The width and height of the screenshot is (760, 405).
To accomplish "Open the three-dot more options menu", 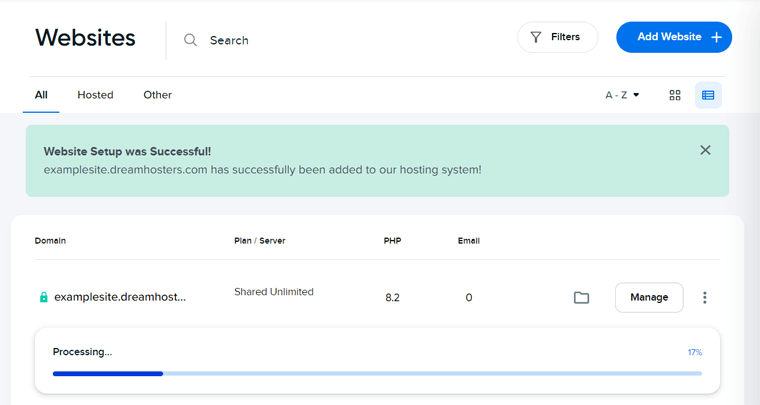I will click(x=705, y=297).
